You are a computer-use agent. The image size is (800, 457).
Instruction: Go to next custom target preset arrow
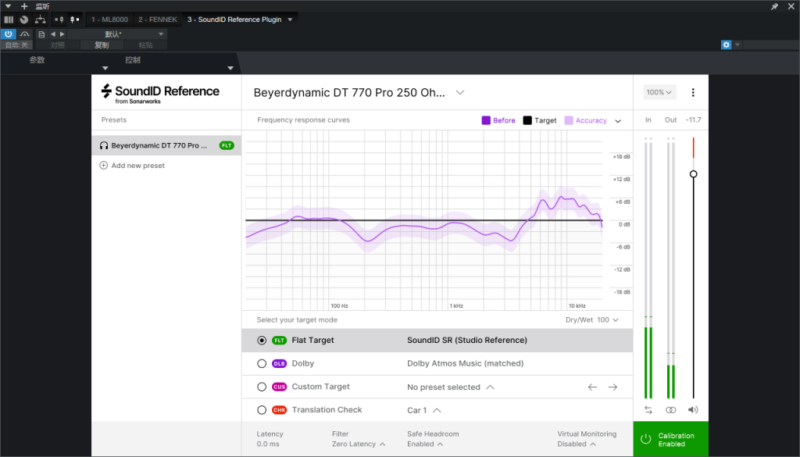[x=613, y=387]
